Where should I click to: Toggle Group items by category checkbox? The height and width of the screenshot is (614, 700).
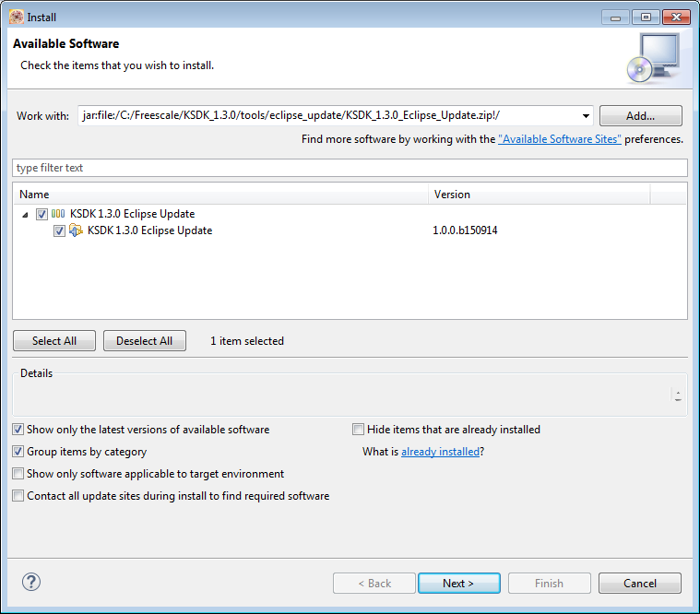(x=18, y=452)
